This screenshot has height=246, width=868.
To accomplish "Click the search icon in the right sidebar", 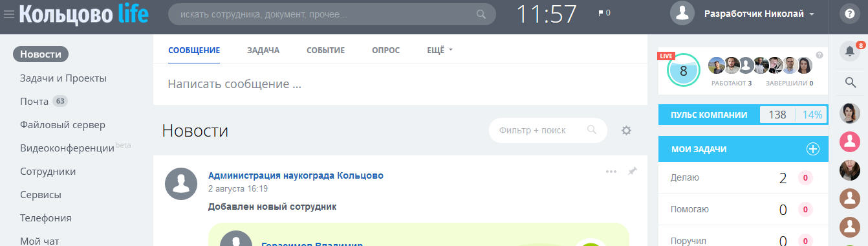I will tap(851, 82).
